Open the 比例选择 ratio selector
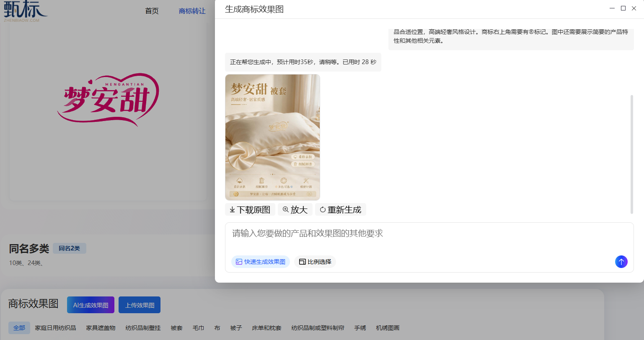Image resolution: width=644 pixels, height=340 pixels. tap(315, 262)
